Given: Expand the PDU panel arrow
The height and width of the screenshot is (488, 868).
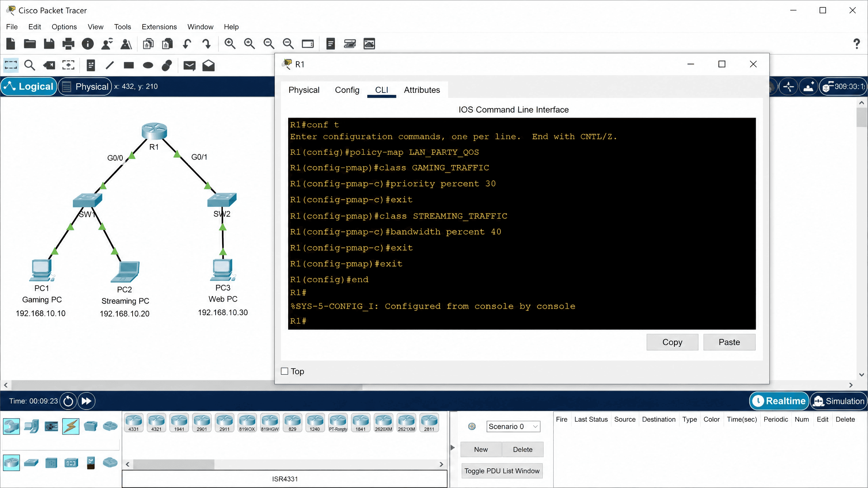Looking at the screenshot, I should [x=453, y=447].
